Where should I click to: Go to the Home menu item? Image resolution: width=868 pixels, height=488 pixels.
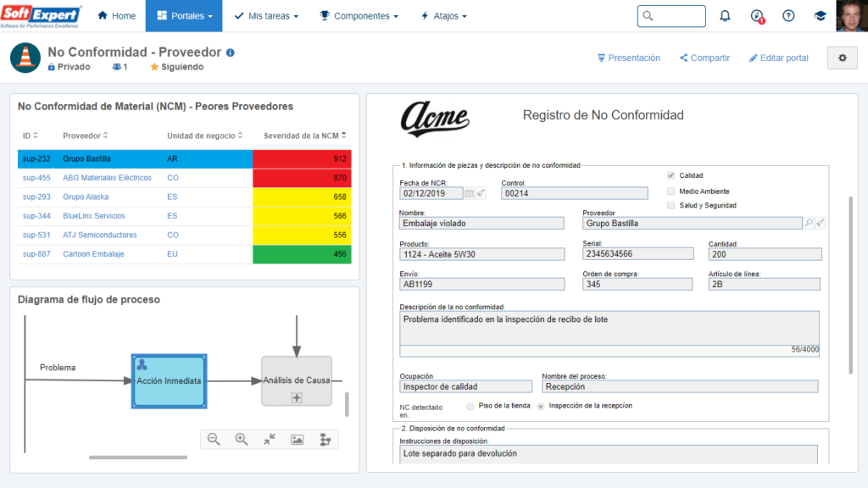point(116,16)
